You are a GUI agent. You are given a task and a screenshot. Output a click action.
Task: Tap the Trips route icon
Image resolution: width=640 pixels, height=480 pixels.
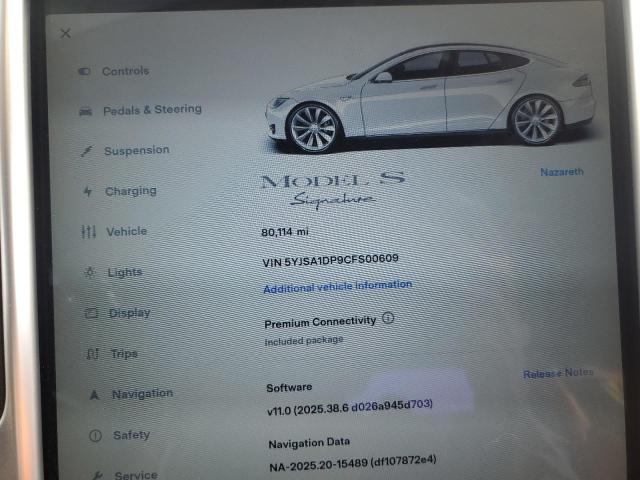(x=92, y=354)
